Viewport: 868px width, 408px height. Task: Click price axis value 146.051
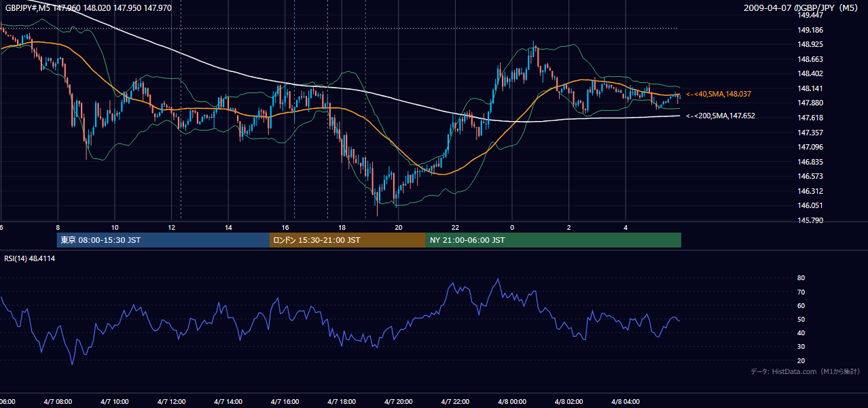(810, 205)
